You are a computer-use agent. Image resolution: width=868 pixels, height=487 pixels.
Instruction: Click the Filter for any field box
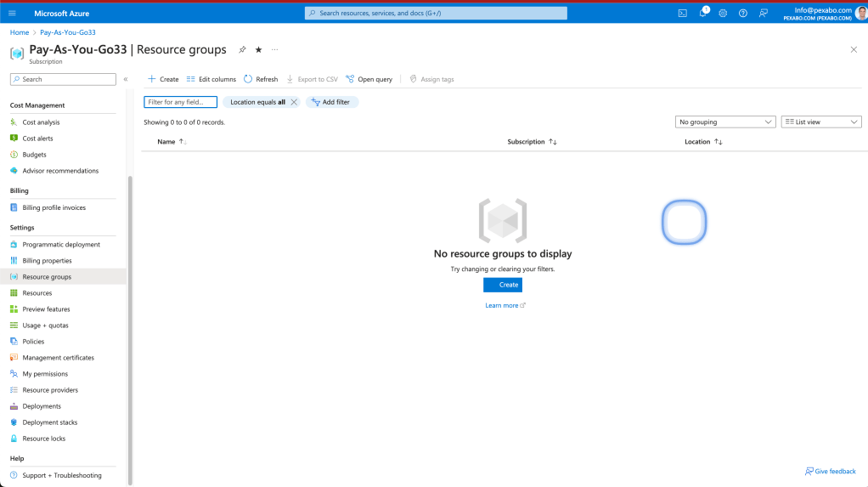[180, 102]
